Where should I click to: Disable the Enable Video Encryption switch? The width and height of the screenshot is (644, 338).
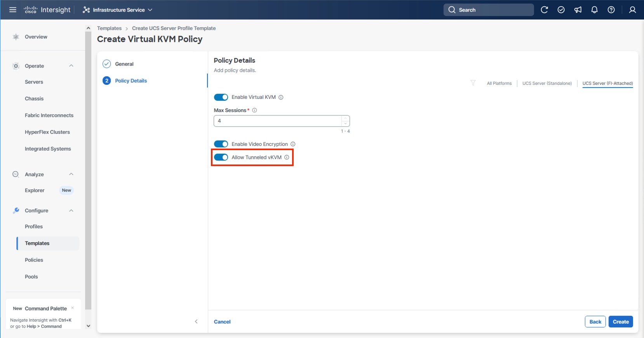click(x=221, y=144)
